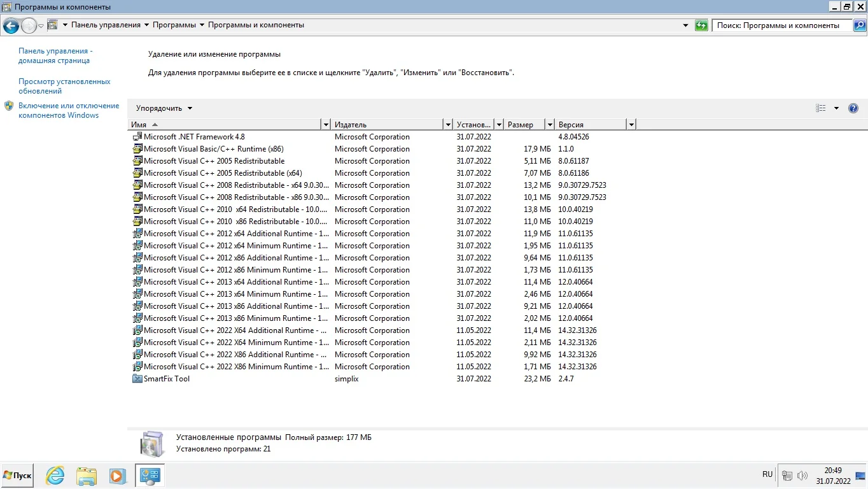Open Internet Explorer from the taskbar
Image resolution: width=868 pixels, height=489 pixels.
[55, 475]
